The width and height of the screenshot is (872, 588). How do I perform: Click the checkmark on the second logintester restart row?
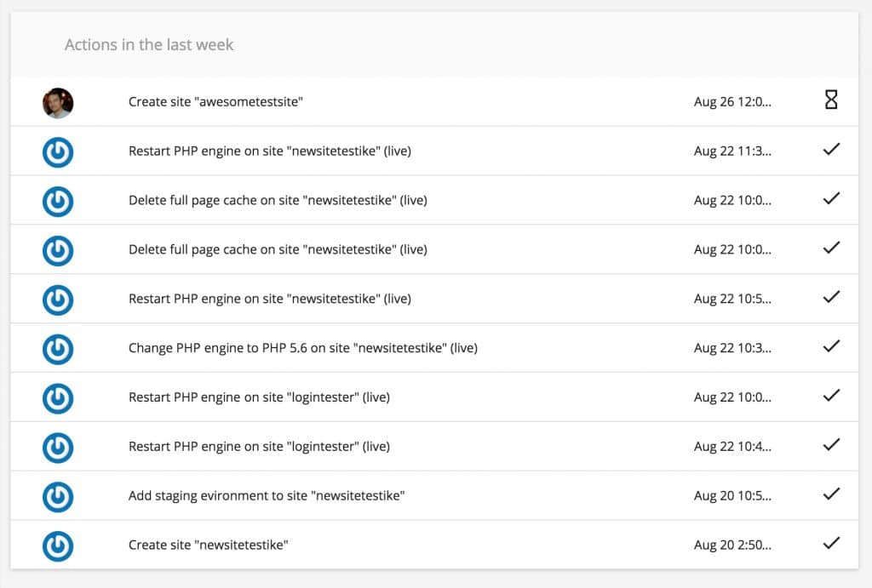(x=830, y=447)
